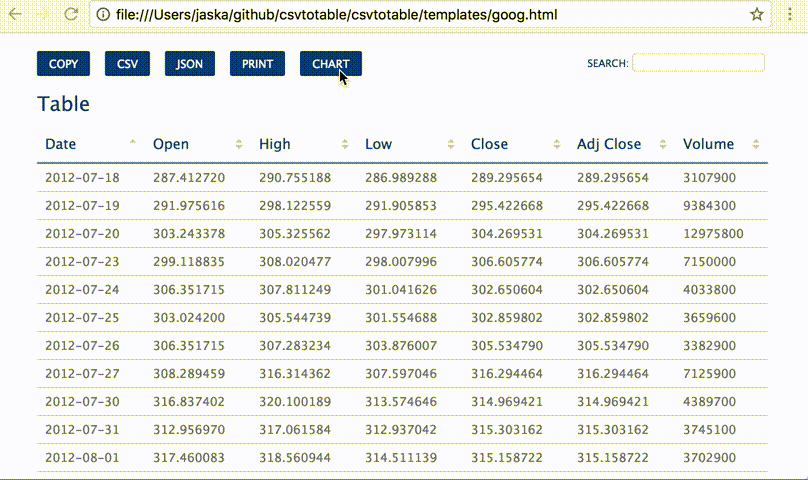Click Low value 286.989288

click(401, 177)
